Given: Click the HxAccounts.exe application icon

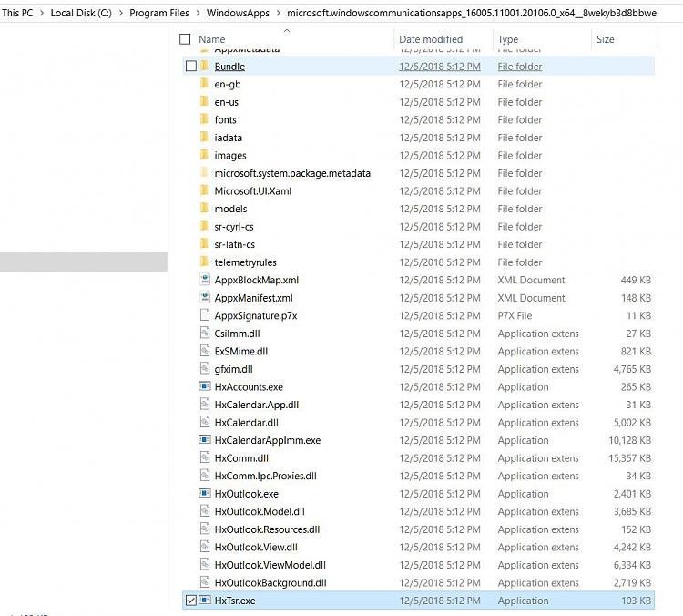Looking at the screenshot, I should click(x=205, y=386).
